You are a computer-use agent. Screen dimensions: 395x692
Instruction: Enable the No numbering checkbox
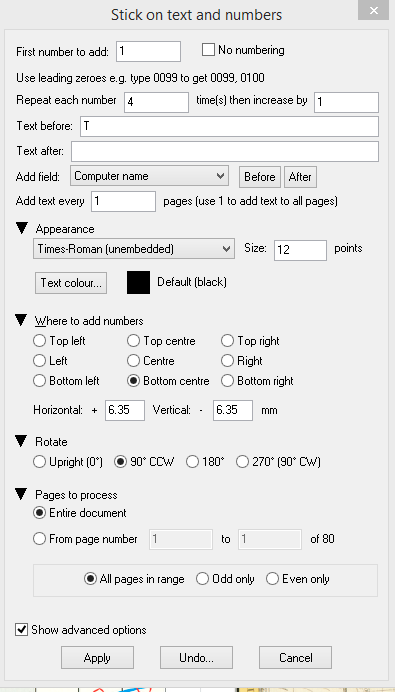pyautogui.click(x=208, y=50)
